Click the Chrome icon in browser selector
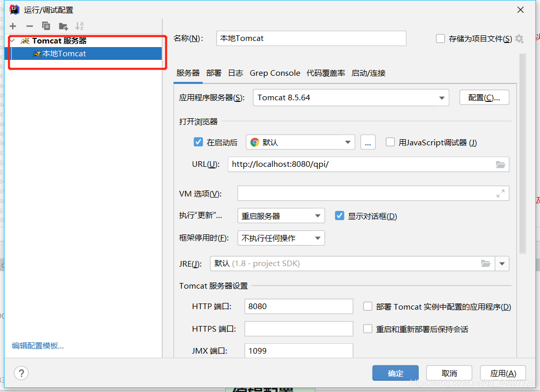540x392 pixels. pyautogui.click(x=255, y=142)
